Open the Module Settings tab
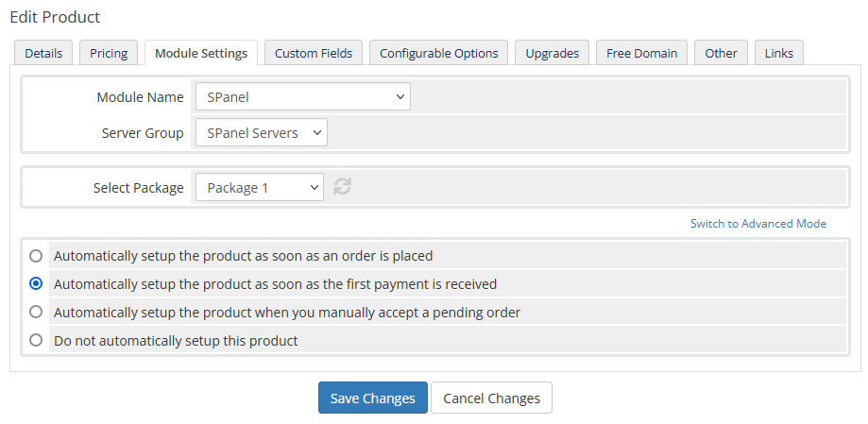 [x=201, y=53]
